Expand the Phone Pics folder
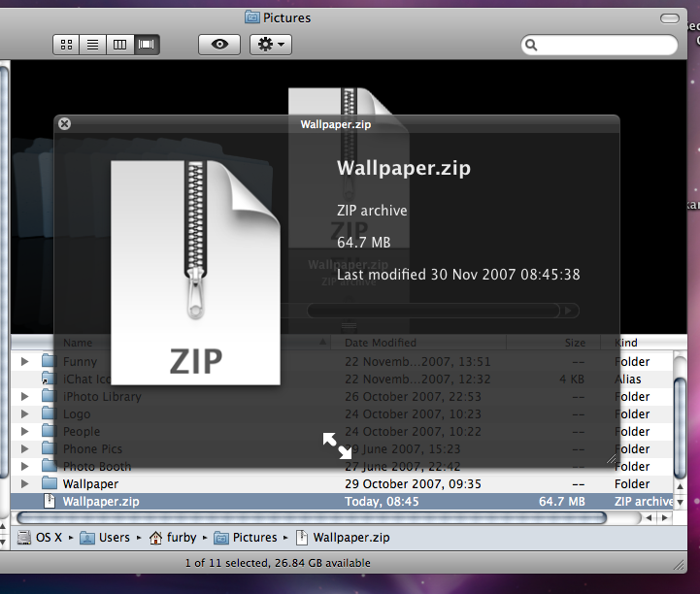Image resolution: width=700 pixels, height=594 pixels. (25, 448)
